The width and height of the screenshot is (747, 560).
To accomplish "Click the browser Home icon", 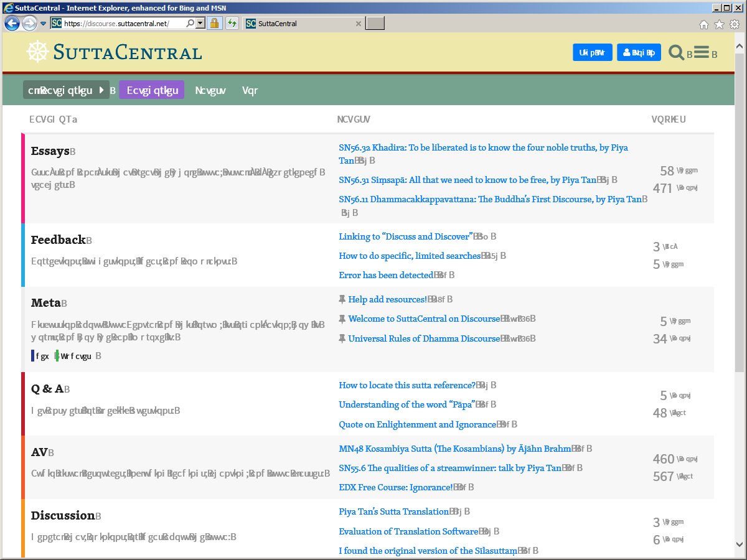I will 704,24.
